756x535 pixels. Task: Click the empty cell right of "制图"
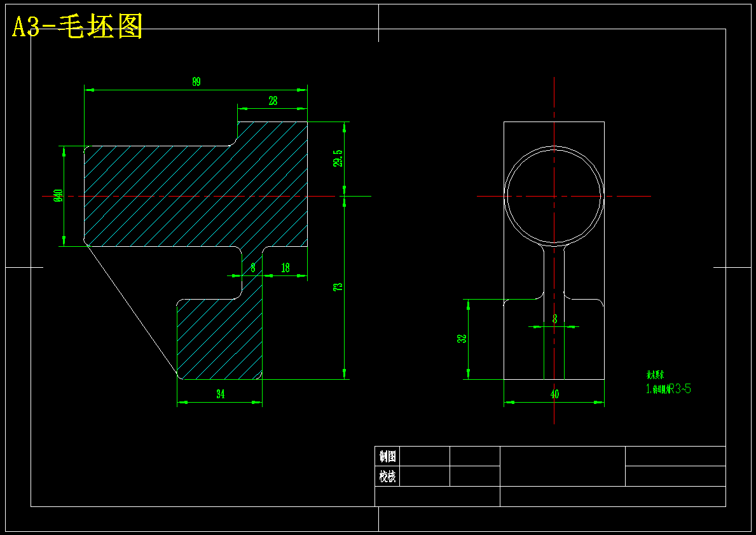tap(425, 456)
